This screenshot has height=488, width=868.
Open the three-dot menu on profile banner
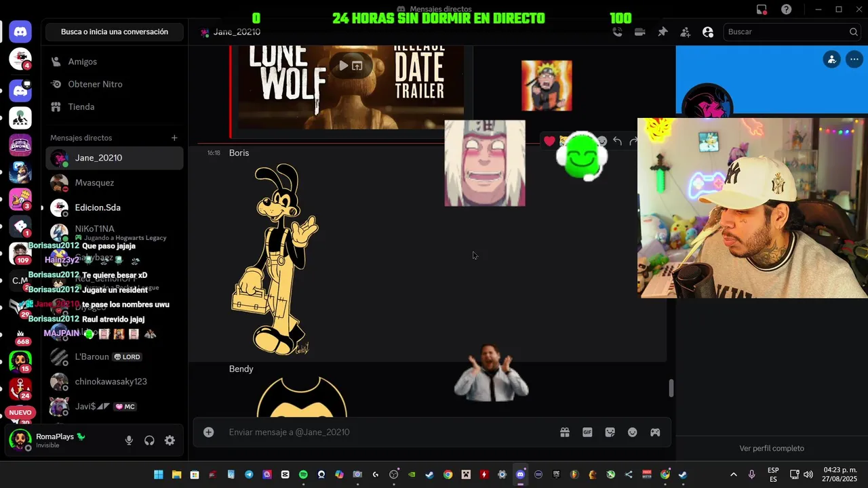pyautogui.click(x=854, y=60)
